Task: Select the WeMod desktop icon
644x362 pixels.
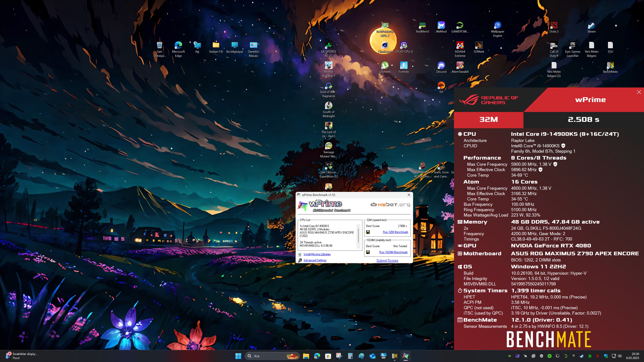Action: [441, 27]
